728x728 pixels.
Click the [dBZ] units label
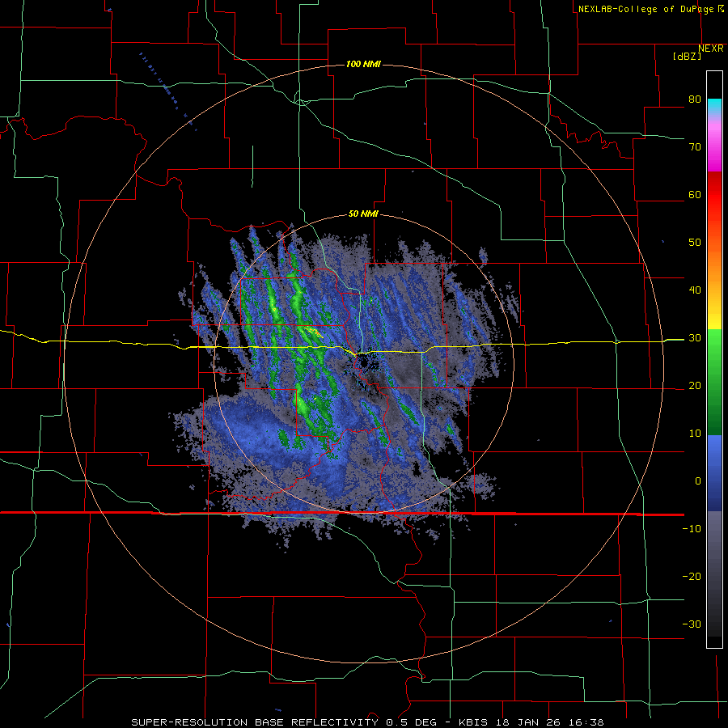(687, 57)
